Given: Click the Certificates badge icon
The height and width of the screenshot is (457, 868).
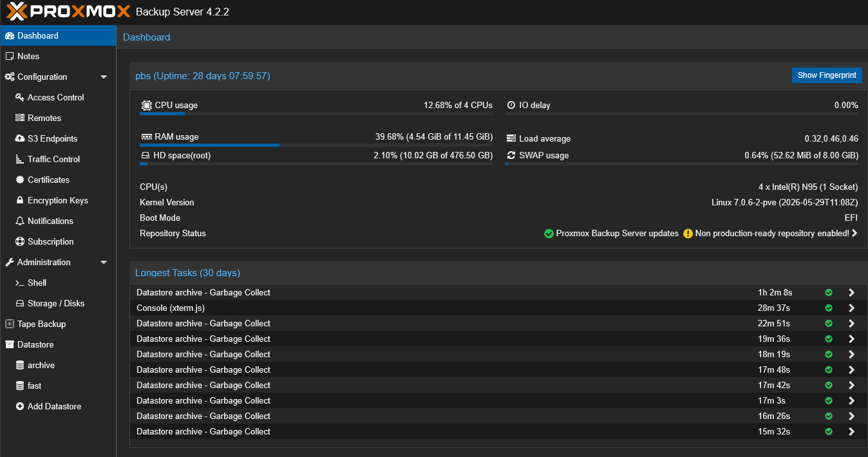Looking at the screenshot, I should point(20,180).
